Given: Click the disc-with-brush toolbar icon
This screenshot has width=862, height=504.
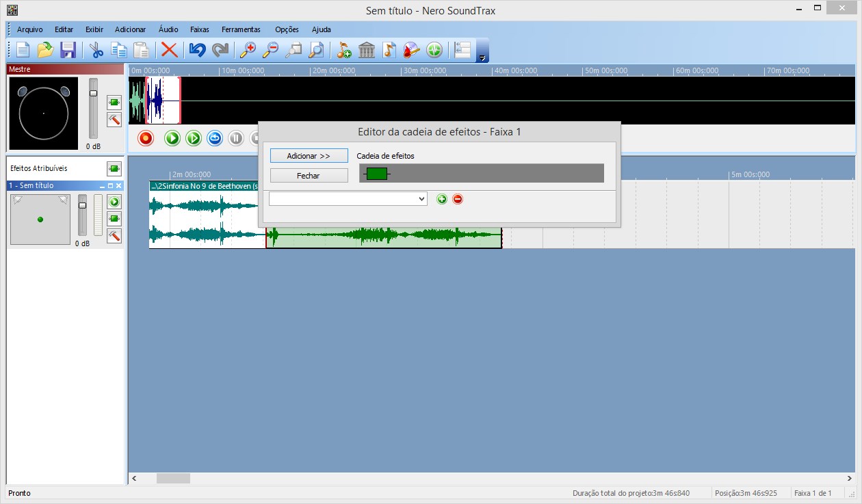Looking at the screenshot, I should [x=411, y=50].
